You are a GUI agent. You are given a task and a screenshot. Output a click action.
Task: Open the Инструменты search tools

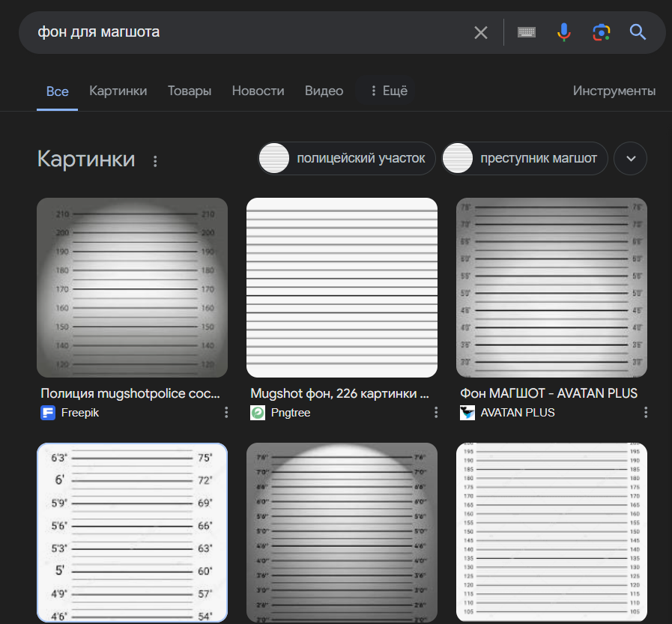click(614, 91)
